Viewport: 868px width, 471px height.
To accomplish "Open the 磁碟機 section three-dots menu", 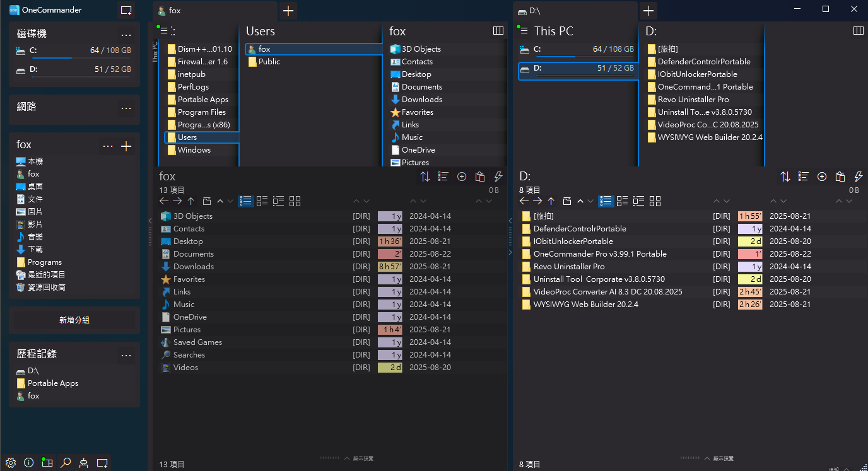I will click(126, 35).
